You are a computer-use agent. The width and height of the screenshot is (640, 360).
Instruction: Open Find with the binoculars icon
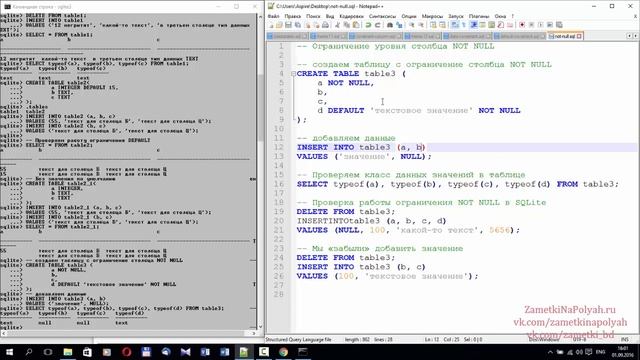[390, 25]
